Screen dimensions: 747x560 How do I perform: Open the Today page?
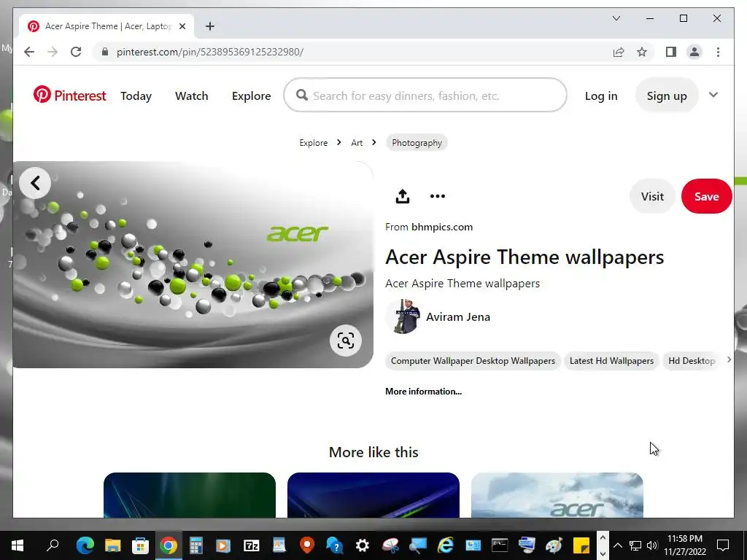(136, 96)
